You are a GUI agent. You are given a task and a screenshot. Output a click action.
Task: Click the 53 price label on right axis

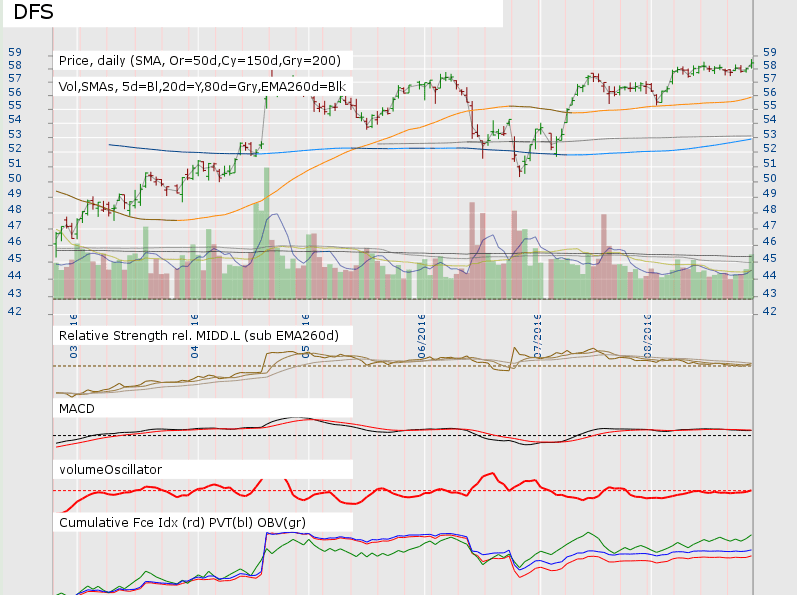[x=770, y=134]
